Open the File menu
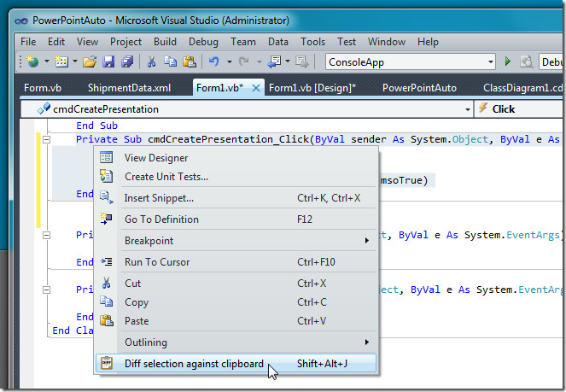566x392 pixels. click(x=28, y=42)
